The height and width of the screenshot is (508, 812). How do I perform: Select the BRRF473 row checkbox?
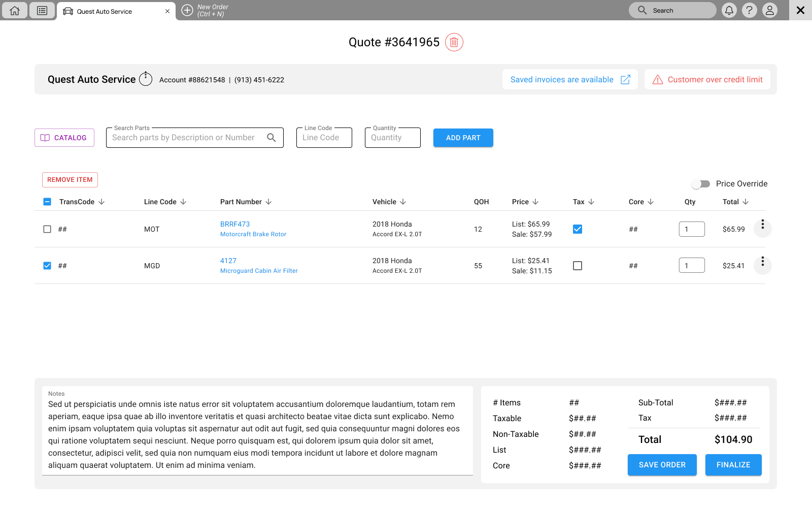[x=47, y=229]
